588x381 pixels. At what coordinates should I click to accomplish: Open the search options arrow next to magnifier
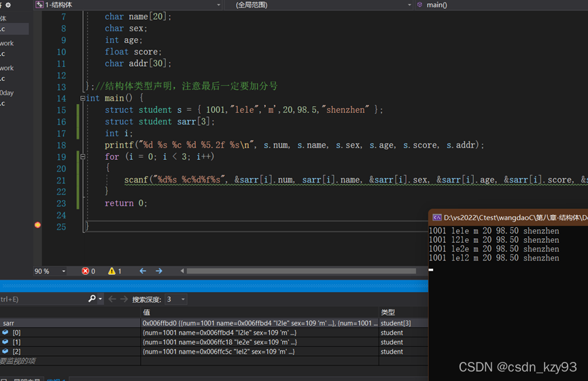[x=100, y=299]
